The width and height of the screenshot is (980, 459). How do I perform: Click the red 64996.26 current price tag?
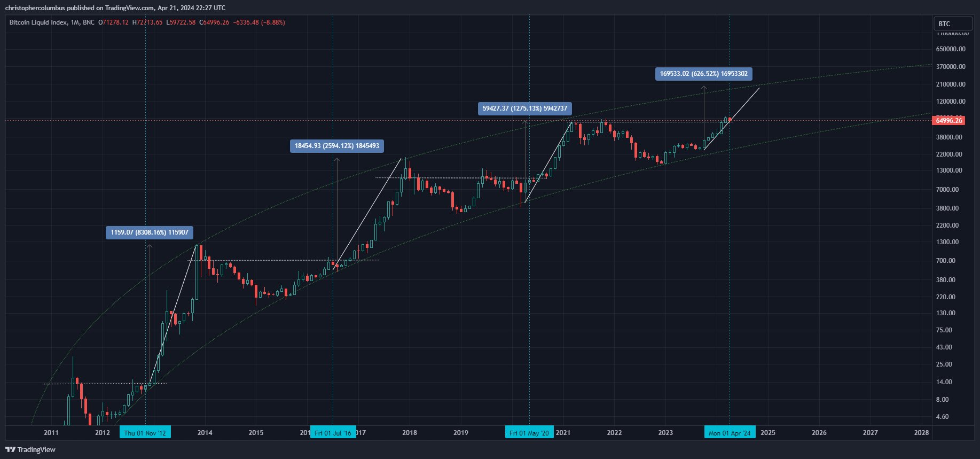click(948, 121)
